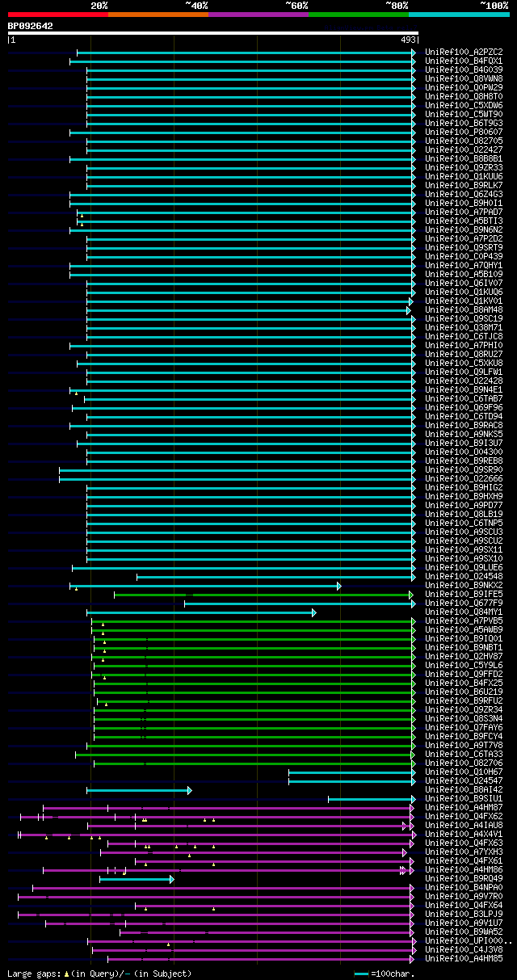Click label UniRef100_Q9LUE6
Image resolution: width=517 pixels, height=980 pixels.
(x=464, y=567)
